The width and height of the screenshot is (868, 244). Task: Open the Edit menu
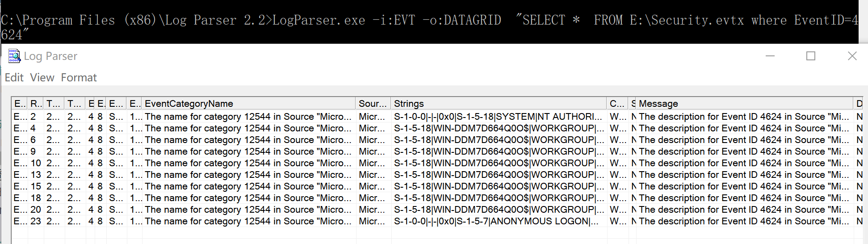point(14,78)
